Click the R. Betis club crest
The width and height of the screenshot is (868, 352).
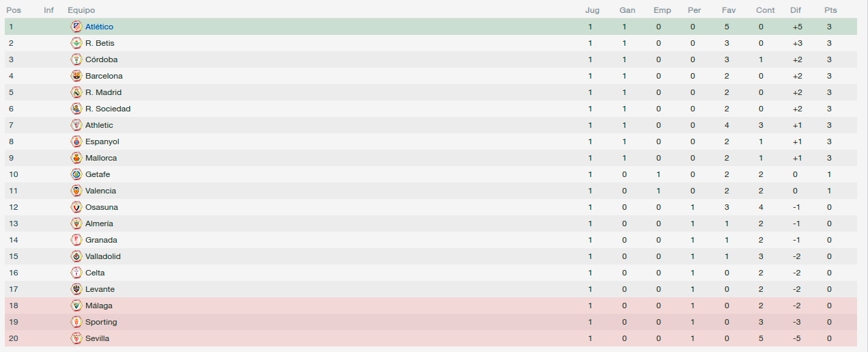coord(76,43)
